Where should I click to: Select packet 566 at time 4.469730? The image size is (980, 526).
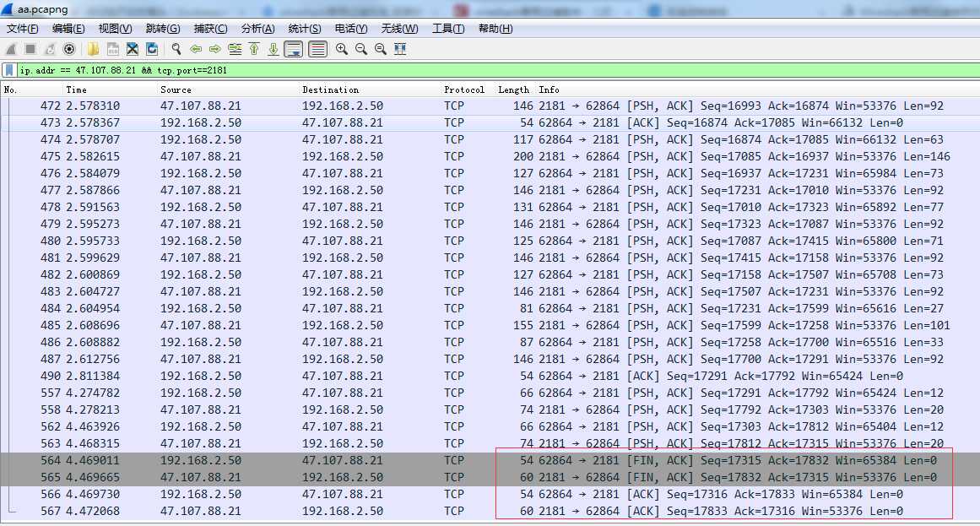[x=490, y=494]
